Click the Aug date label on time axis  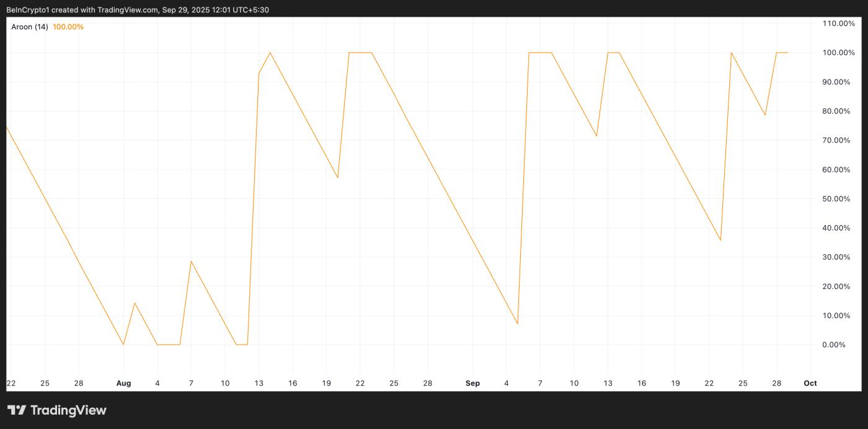pyautogui.click(x=123, y=383)
